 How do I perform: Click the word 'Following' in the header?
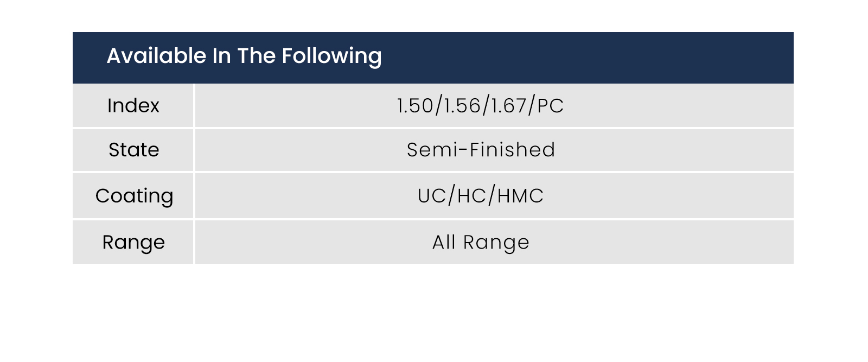pyautogui.click(x=332, y=56)
